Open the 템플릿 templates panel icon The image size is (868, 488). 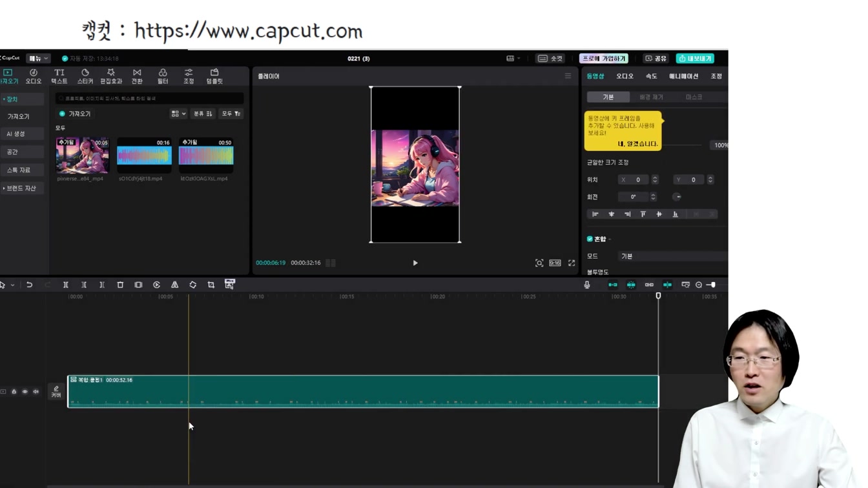[214, 76]
